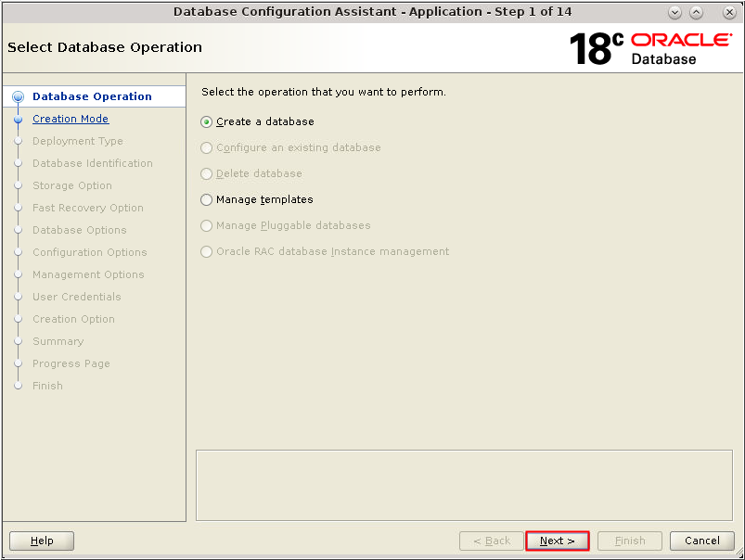Viewport: 745px width, 560px height.
Task: Click the Database Options step label
Action: [x=80, y=230]
